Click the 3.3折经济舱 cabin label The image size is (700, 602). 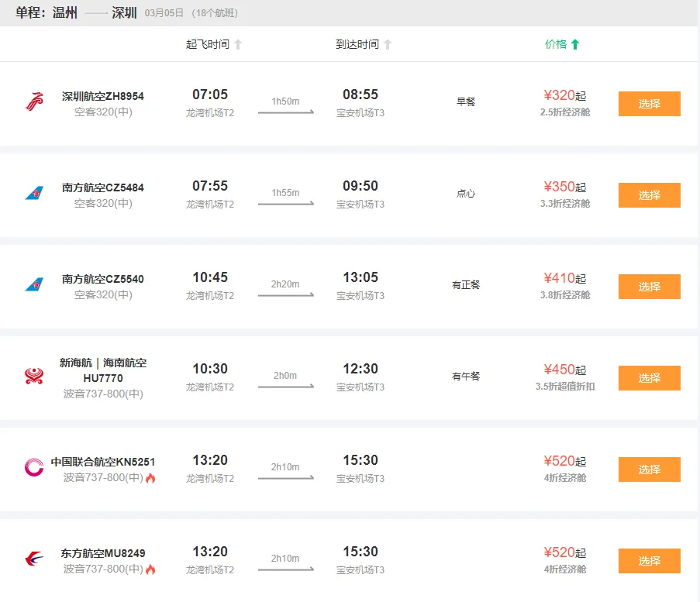[565, 204]
